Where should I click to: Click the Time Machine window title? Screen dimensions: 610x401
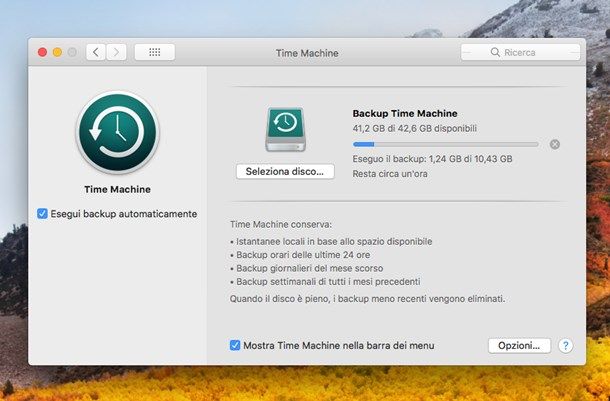(307, 53)
